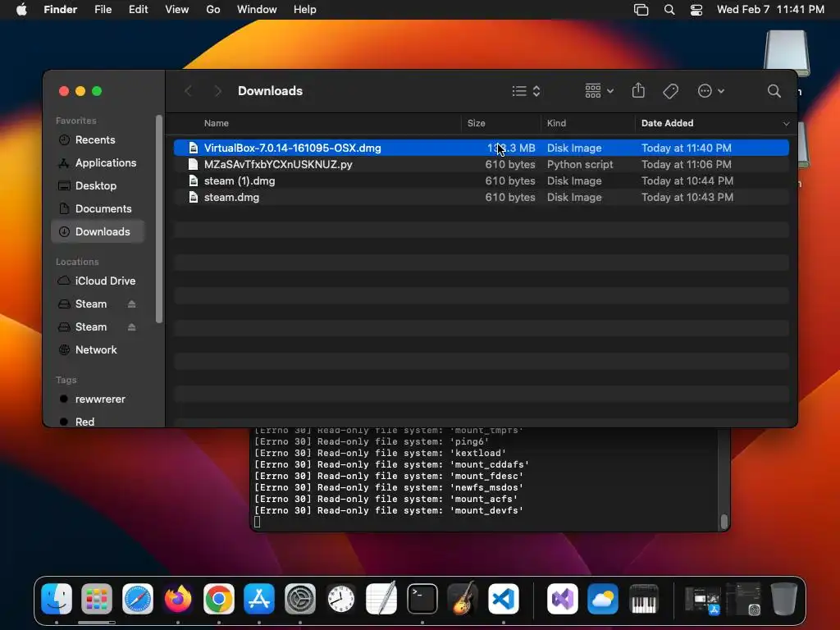Toggle Date Added sort order chevron
840x630 pixels.
point(786,124)
